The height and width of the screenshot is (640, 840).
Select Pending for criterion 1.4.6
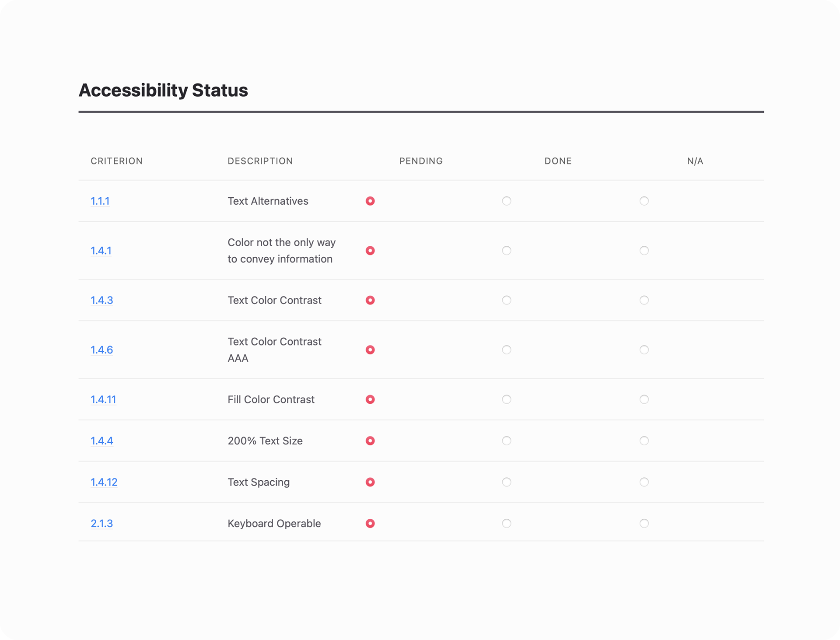point(370,350)
